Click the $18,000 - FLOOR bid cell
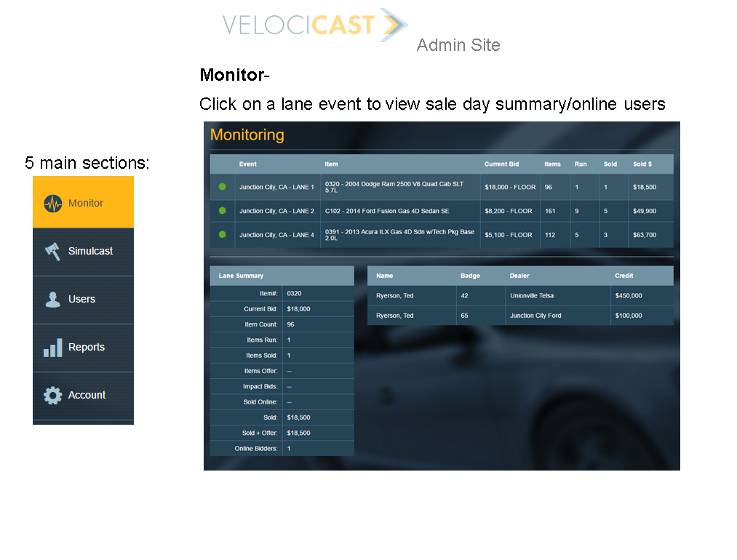Screen dimensions: 737x560 pos(510,187)
